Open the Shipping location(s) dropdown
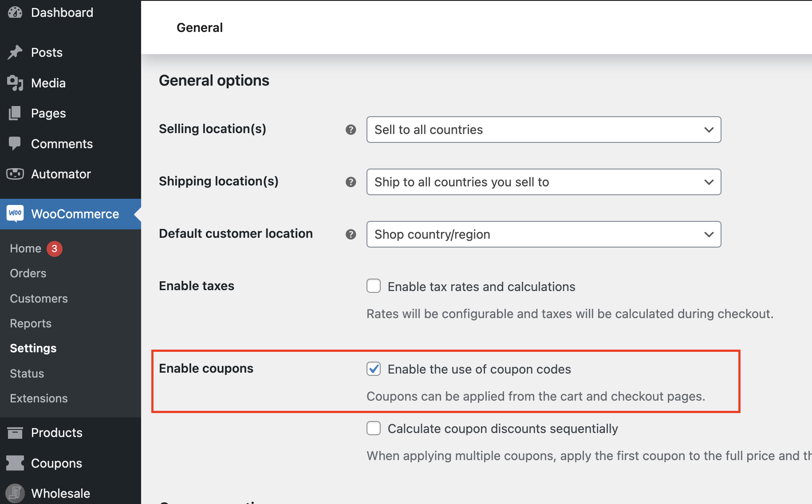The height and width of the screenshot is (504, 812). [x=543, y=182]
